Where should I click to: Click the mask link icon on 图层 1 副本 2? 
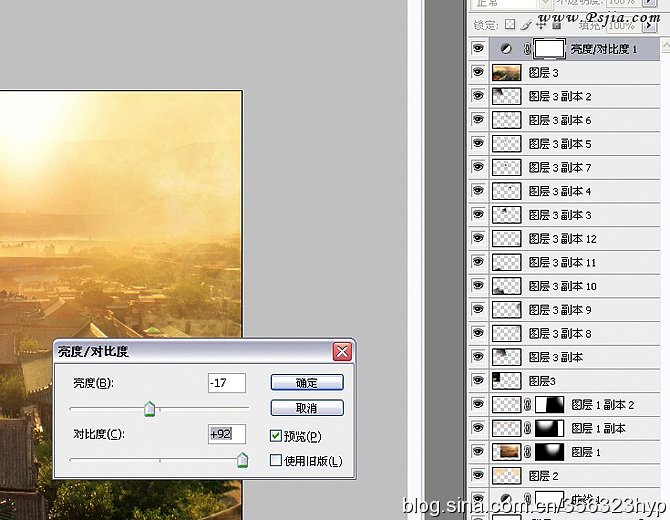tap(527, 405)
